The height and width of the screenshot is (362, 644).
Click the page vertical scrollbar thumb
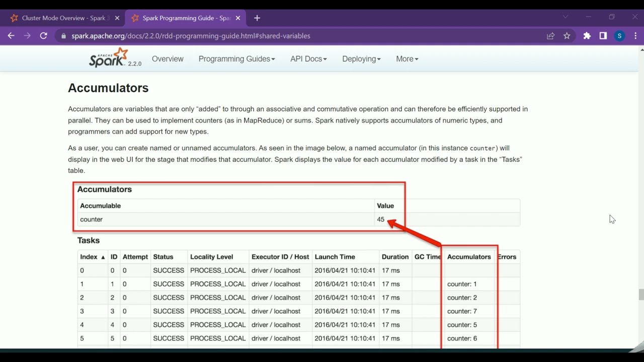point(641,295)
